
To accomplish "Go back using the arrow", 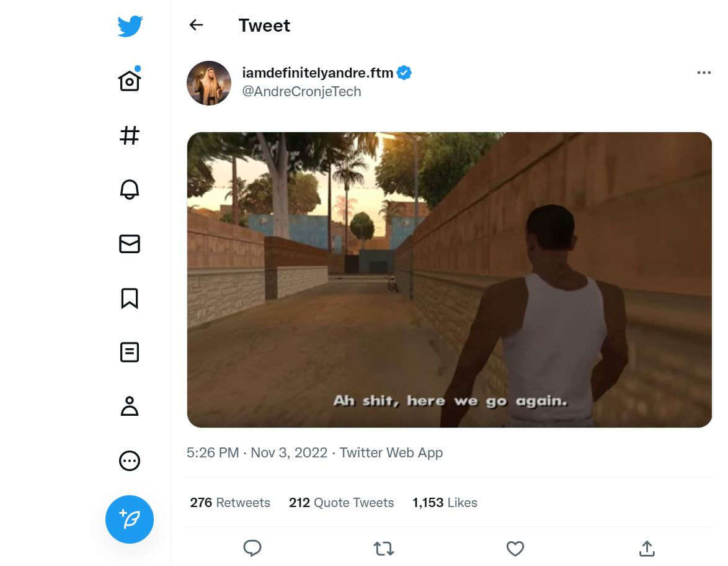I will pos(196,25).
